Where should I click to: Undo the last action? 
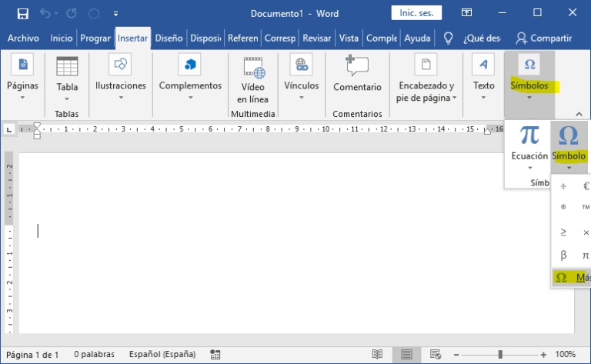pos(45,14)
